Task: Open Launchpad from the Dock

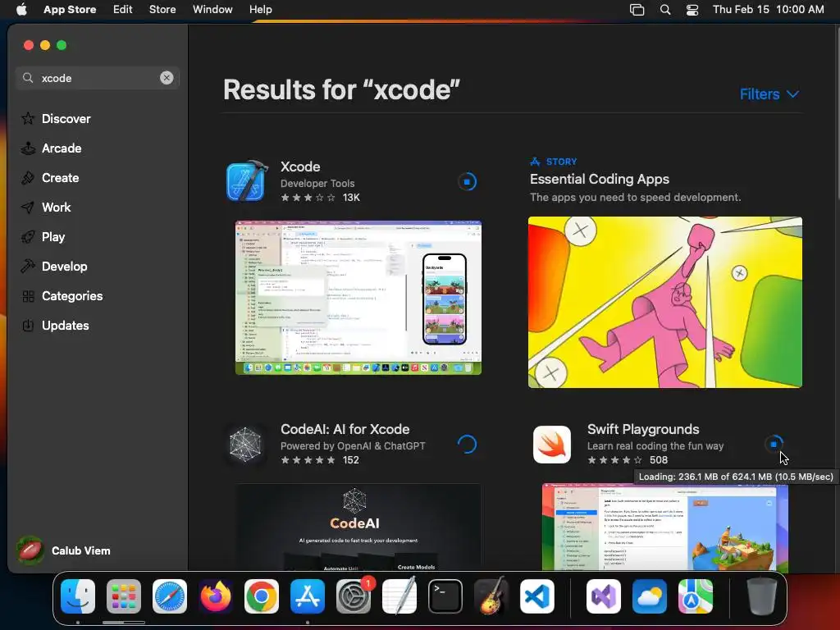Action: pos(124,596)
